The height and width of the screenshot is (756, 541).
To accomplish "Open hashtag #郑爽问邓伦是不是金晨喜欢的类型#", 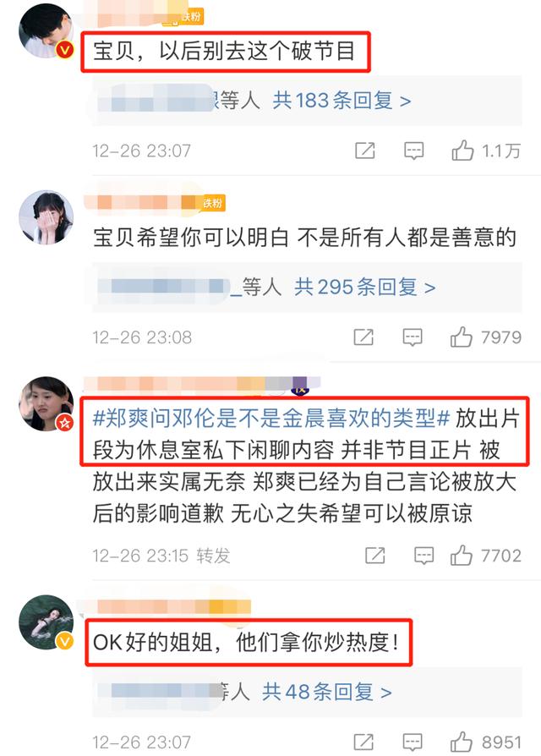I will [x=270, y=418].
